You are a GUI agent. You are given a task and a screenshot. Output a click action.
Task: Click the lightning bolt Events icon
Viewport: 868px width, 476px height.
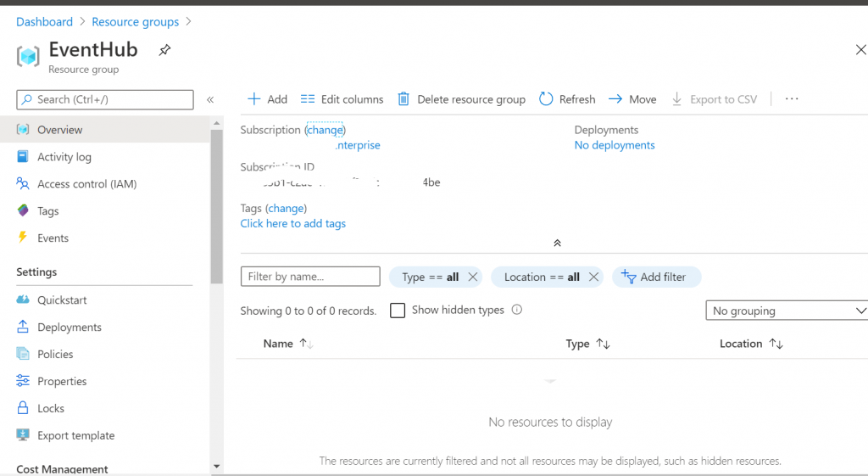[23, 238]
